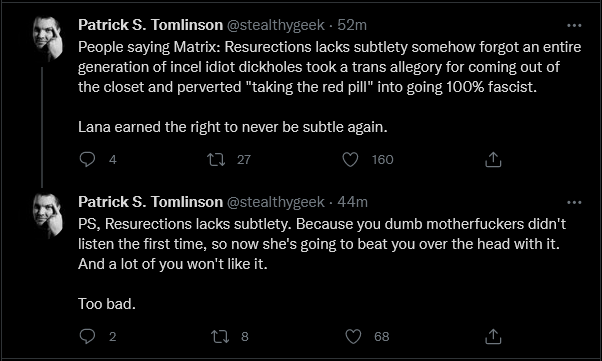The height and width of the screenshot is (361, 602).
Task: Open @stealthygeek handle on second tweet
Action: click(276, 202)
